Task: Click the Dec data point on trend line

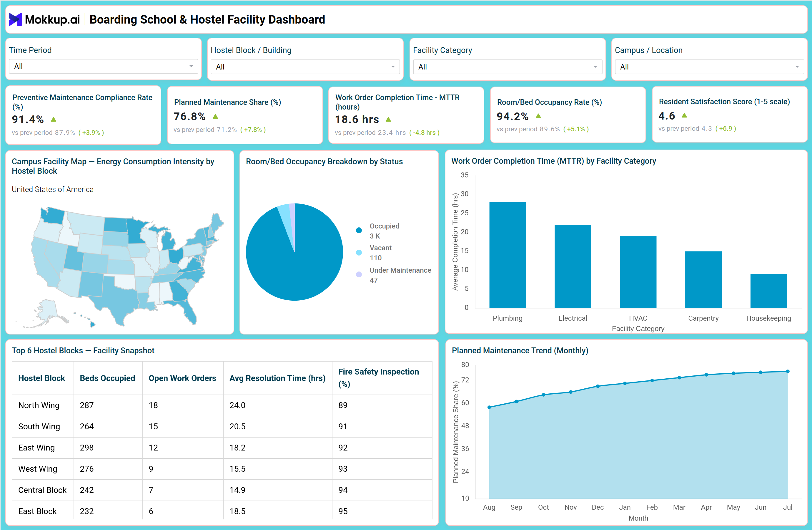Action: pos(598,386)
